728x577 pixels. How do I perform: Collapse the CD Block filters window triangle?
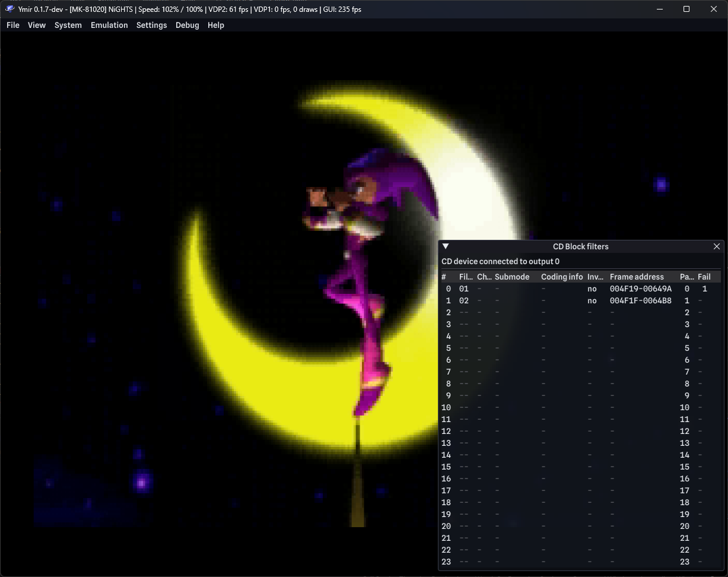click(446, 246)
